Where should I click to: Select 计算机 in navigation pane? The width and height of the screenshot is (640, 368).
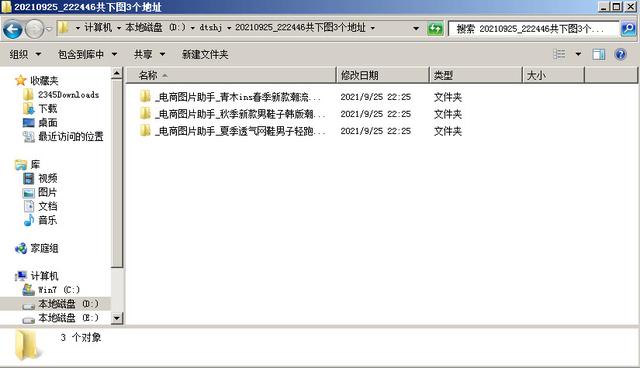[44, 276]
